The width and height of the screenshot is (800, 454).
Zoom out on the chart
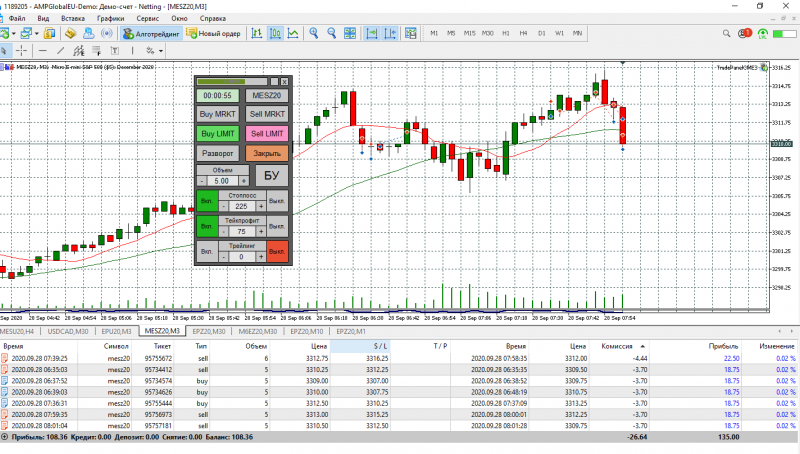coord(332,33)
